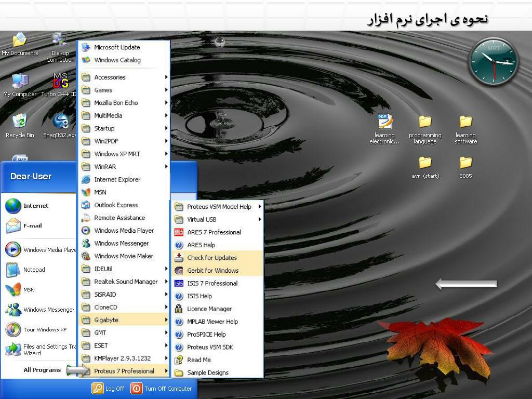
Task: Open the CloneCD program group
Action: tap(124, 308)
